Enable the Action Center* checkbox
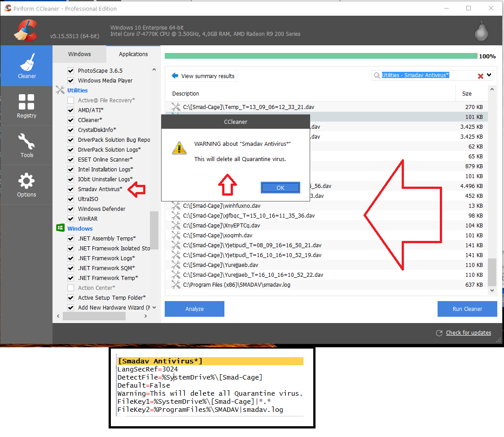Screen dimensions: 504x437 (71, 288)
